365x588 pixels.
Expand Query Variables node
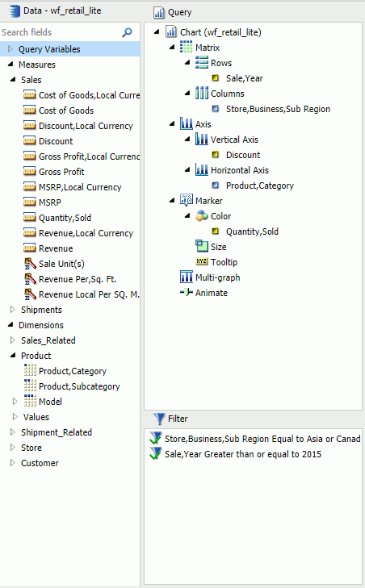pyautogui.click(x=10, y=48)
